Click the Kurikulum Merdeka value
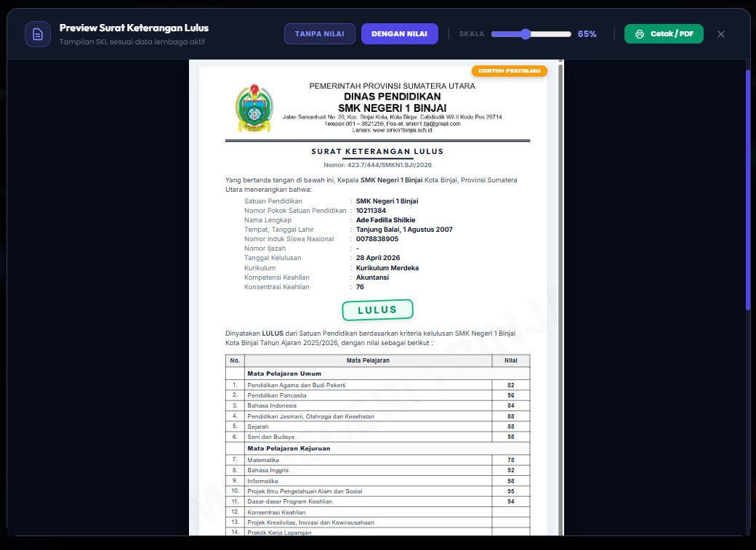Image resolution: width=756 pixels, height=550 pixels. (387, 268)
